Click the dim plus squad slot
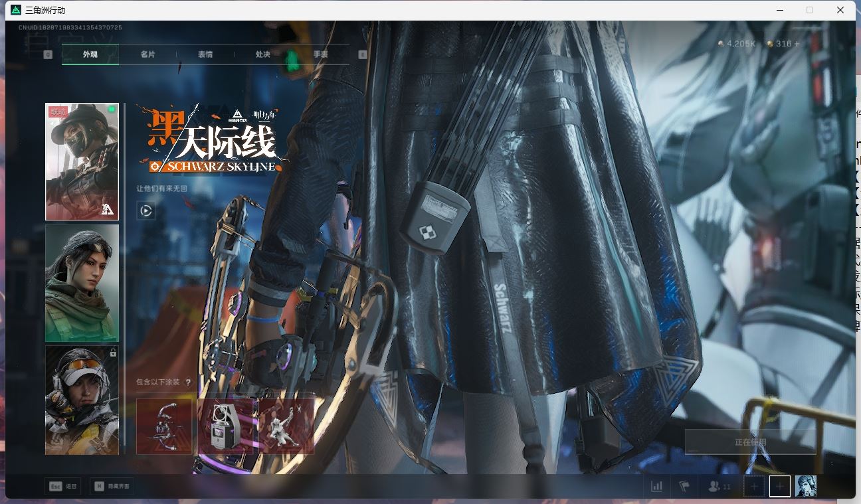Image resolution: width=861 pixels, height=504 pixels. click(x=753, y=486)
